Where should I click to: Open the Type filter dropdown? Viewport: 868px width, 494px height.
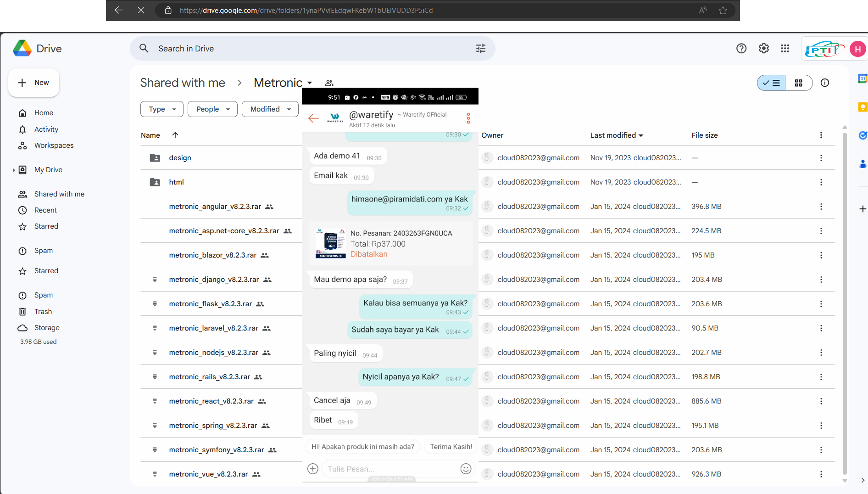coord(162,109)
